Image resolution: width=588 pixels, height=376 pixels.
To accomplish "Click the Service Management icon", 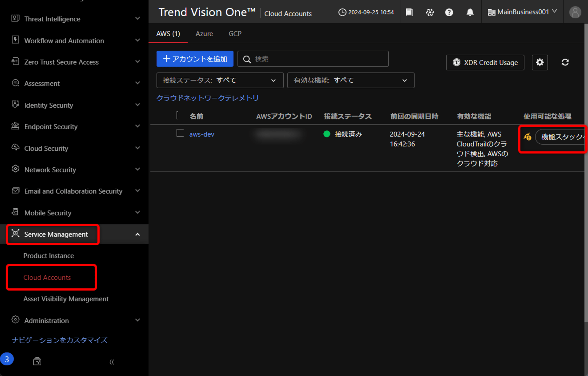I will [15, 233].
